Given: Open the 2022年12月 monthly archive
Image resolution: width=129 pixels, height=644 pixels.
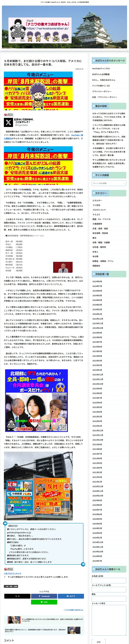Looking at the screenshot, I should point(98,375).
